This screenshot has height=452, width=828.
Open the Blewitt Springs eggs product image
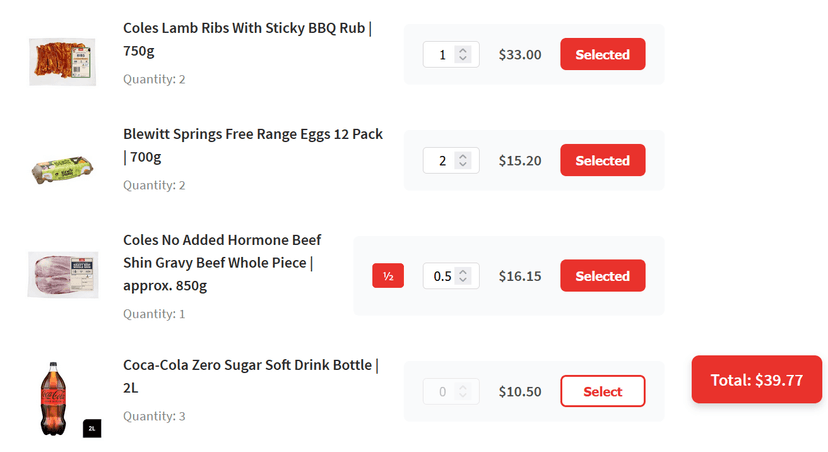point(62,168)
